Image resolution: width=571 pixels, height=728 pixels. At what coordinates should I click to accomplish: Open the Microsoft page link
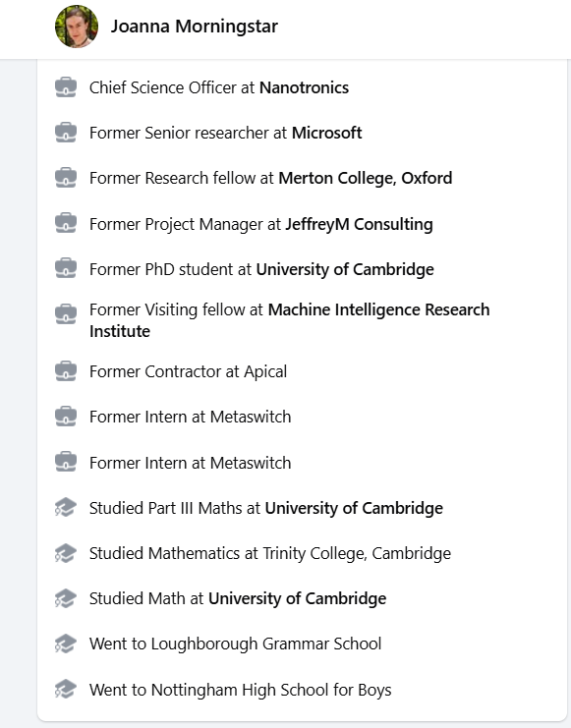click(x=326, y=133)
